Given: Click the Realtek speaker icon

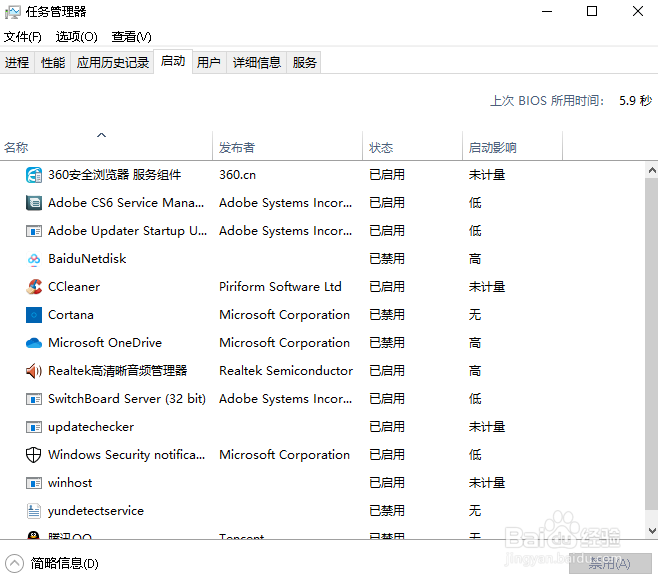Looking at the screenshot, I should pos(34,371).
